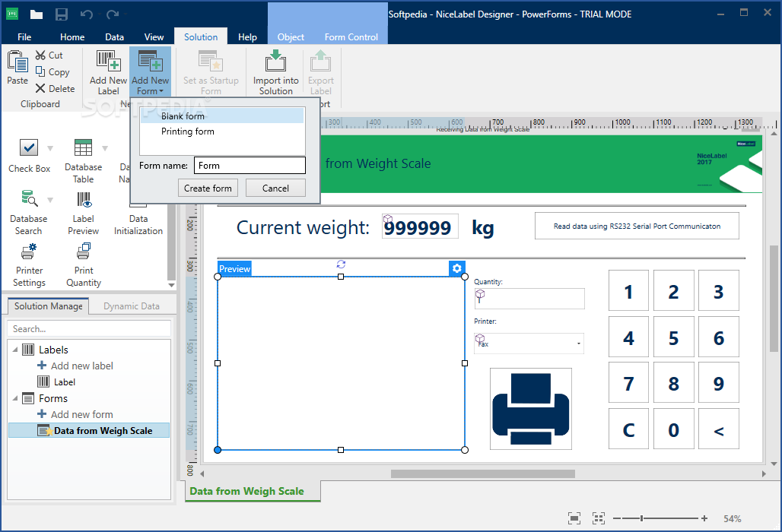Click the keypad button 5
Screen dimensions: 782x532
tap(674, 337)
